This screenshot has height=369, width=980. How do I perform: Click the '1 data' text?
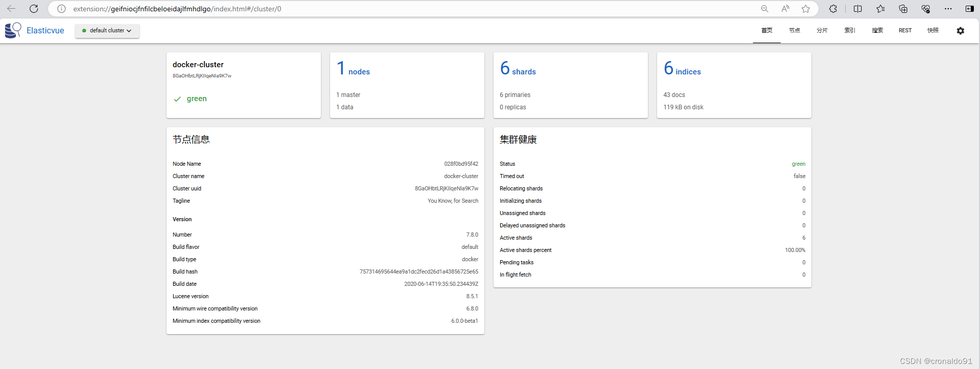[345, 107]
